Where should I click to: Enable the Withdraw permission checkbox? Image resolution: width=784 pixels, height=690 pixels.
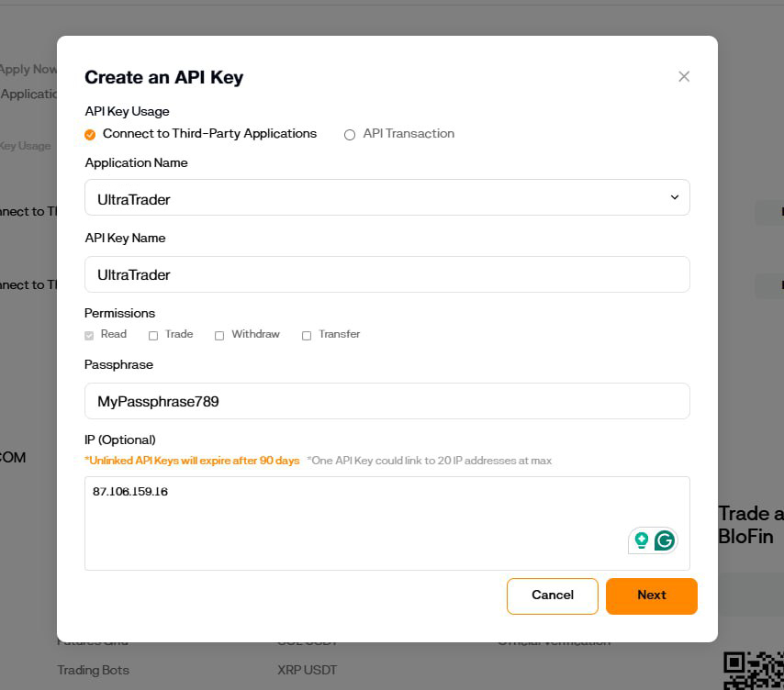click(x=219, y=335)
